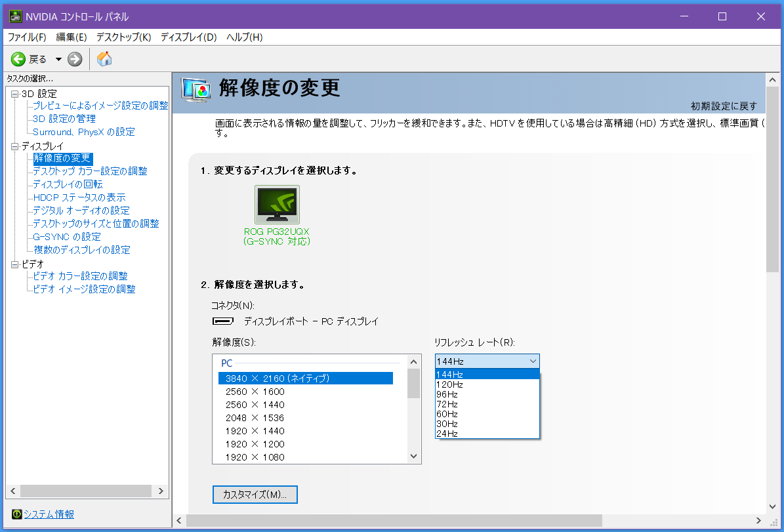Click main panel vertical scroll down arrow
784x532 pixels.
pyautogui.click(x=772, y=506)
